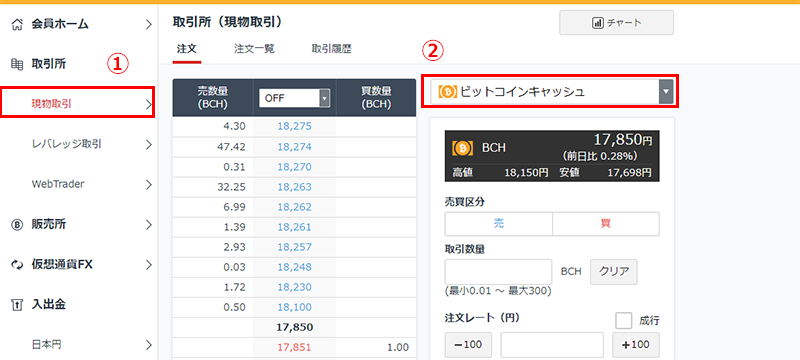This screenshot has width=800, height=360.
Task: Expand 現物取引 chevron arrow
Action: tap(148, 105)
